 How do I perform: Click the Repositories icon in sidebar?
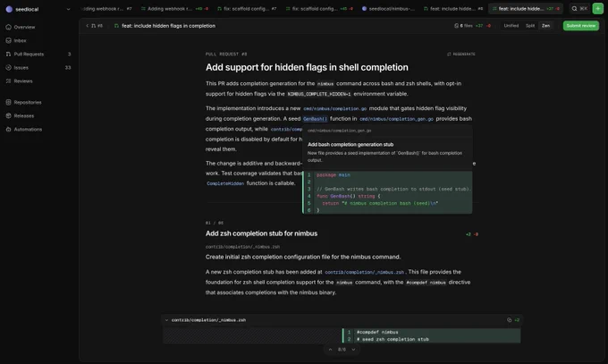9,103
